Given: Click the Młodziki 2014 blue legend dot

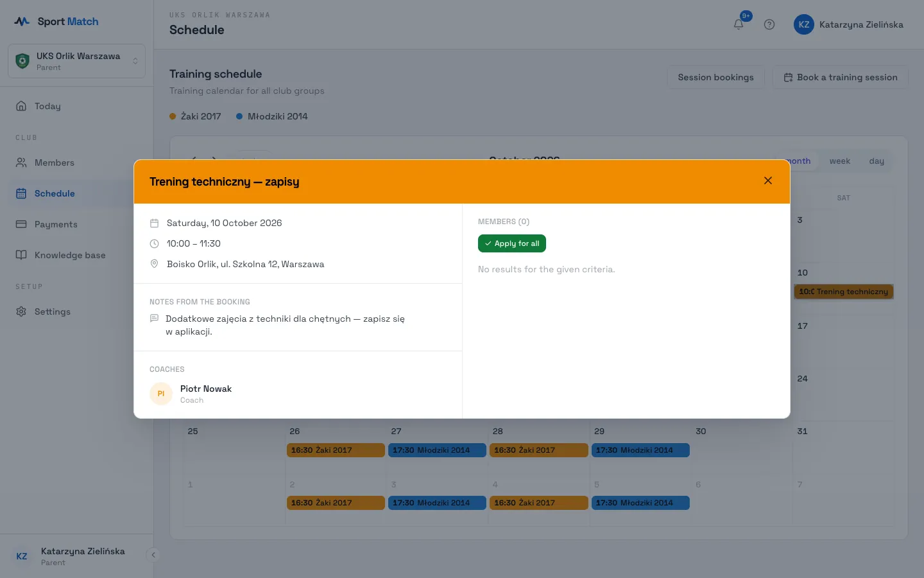Looking at the screenshot, I should 239,116.
